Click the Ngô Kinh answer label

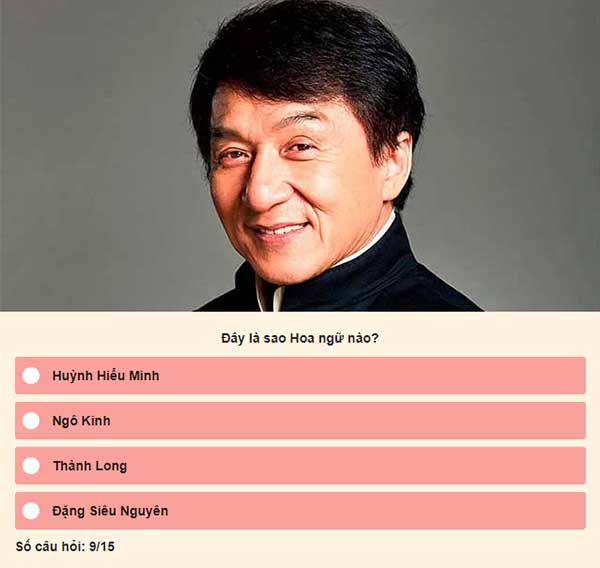(x=82, y=421)
